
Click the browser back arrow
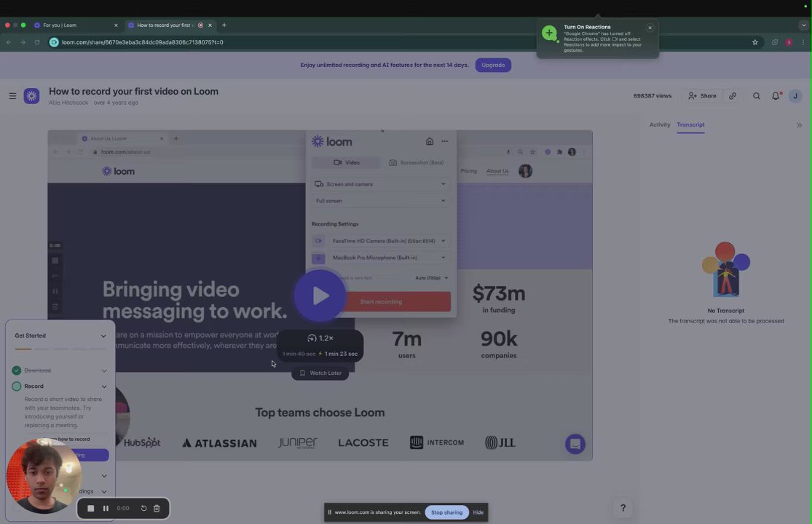click(x=9, y=42)
